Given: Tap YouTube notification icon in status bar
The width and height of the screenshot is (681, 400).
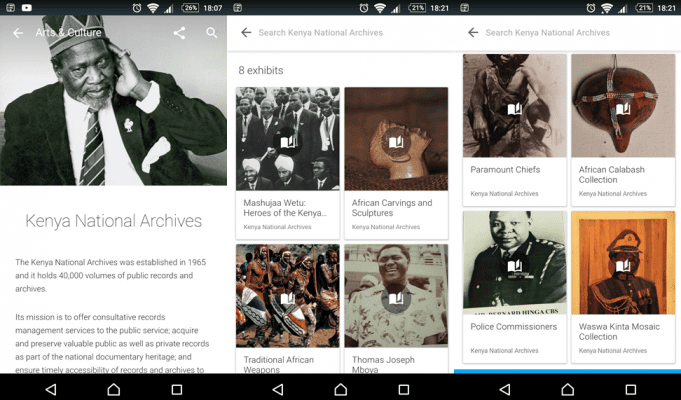Looking at the screenshot, I should click(27, 8).
